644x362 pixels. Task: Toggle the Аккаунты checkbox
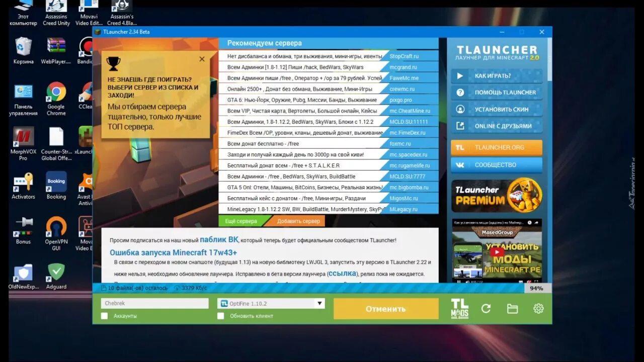point(104,316)
